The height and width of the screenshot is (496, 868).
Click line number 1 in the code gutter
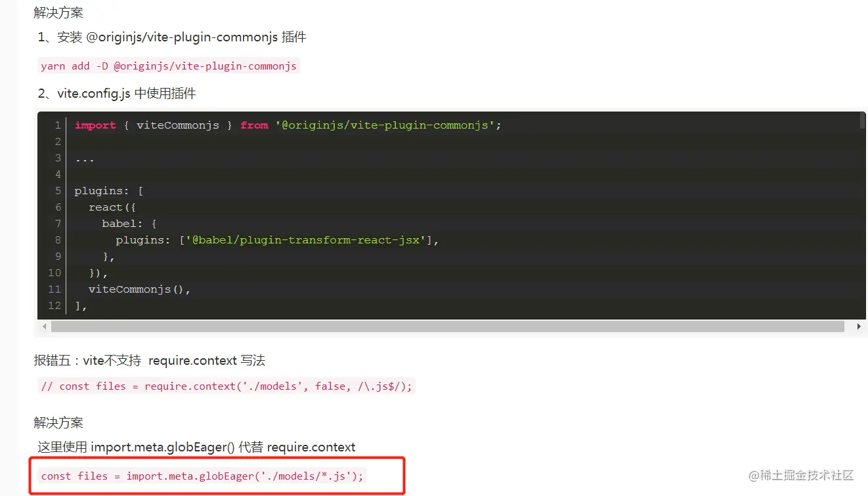(x=58, y=125)
